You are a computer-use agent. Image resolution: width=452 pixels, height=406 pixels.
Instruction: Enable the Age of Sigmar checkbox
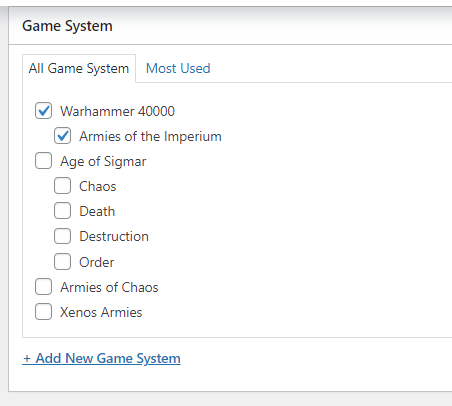pyautogui.click(x=43, y=161)
